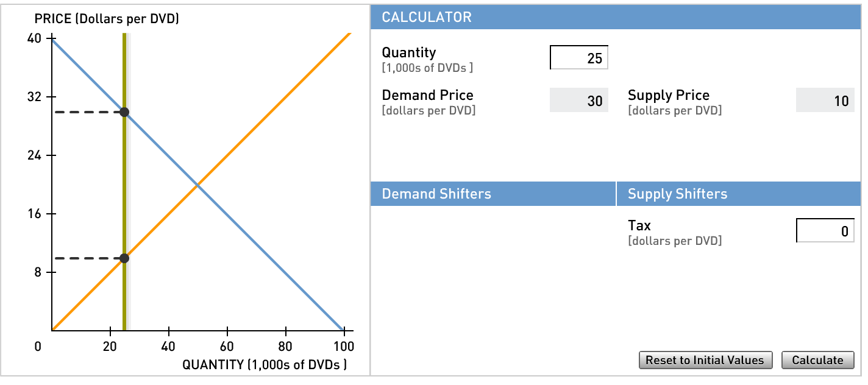The width and height of the screenshot is (868, 385).
Task: Select the Tax input box
Action: (x=825, y=231)
